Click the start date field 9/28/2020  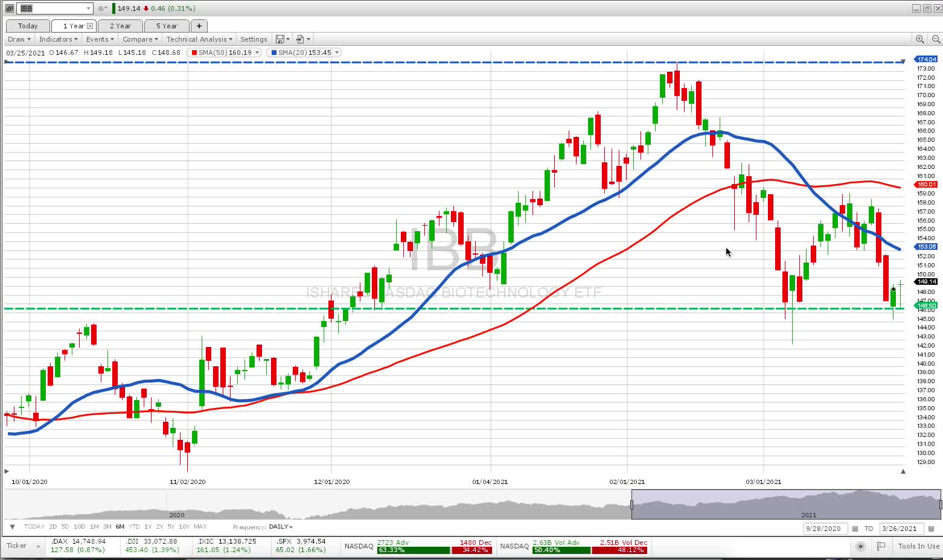(825, 529)
